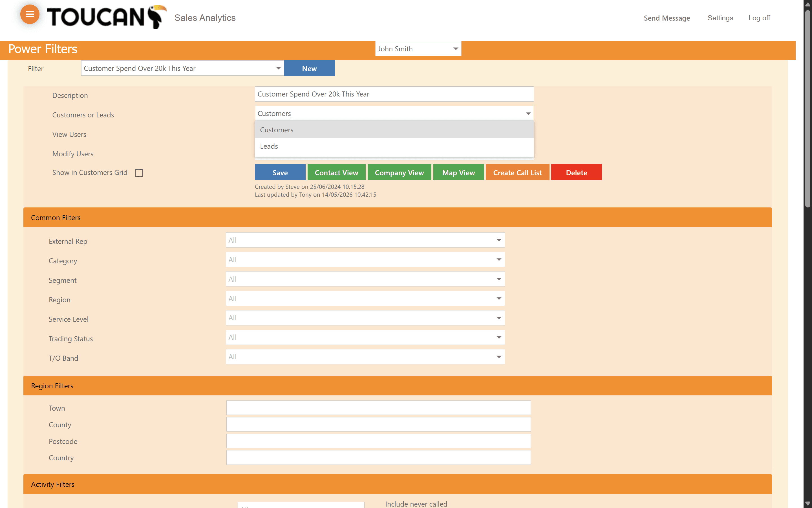Open the Category dropdown
The image size is (812, 508).
coord(365,259)
